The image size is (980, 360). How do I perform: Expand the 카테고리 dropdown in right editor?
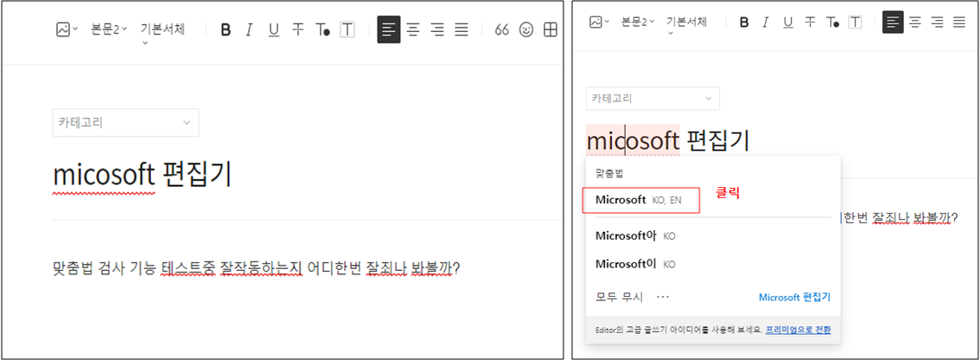point(652,99)
